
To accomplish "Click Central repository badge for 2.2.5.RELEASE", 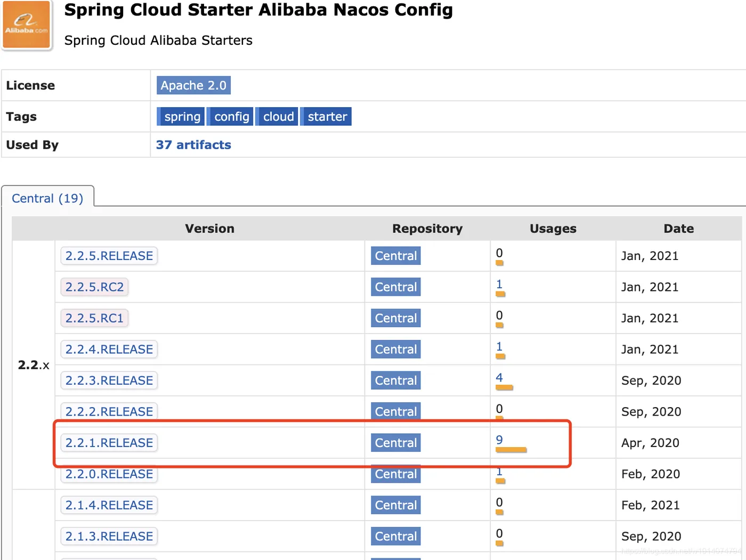I will (x=396, y=256).
